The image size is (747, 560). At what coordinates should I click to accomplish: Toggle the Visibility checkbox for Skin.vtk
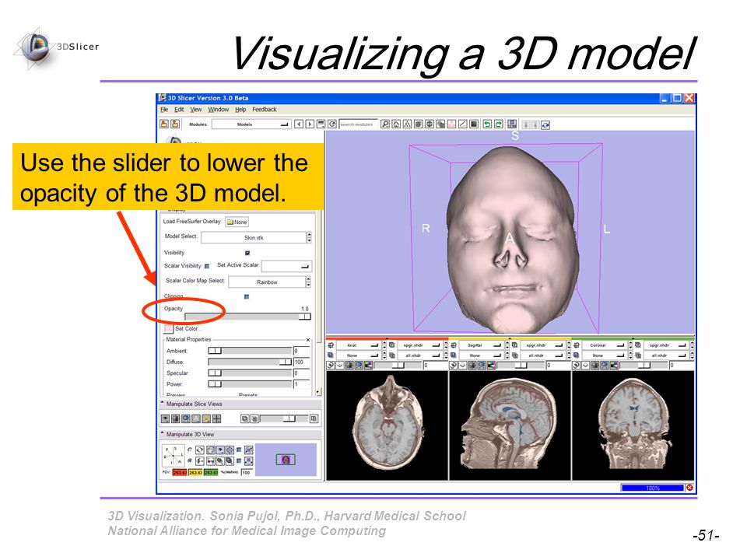click(247, 253)
